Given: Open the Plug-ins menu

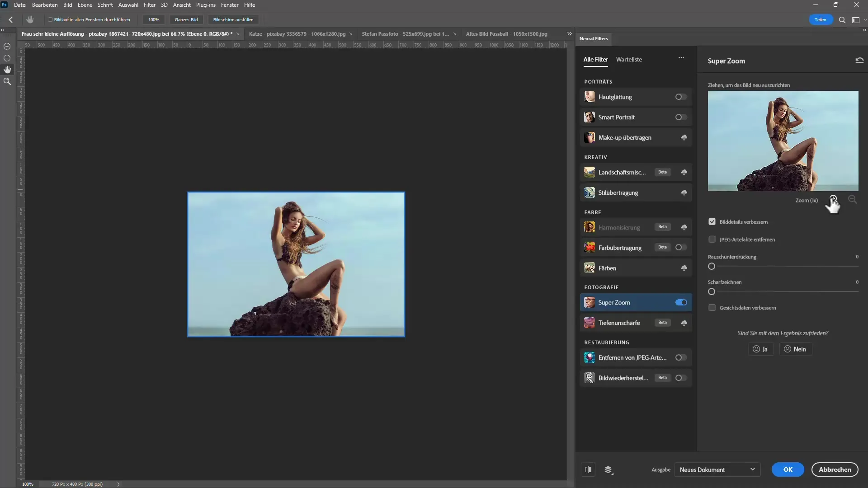Looking at the screenshot, I should pos(206,5).
